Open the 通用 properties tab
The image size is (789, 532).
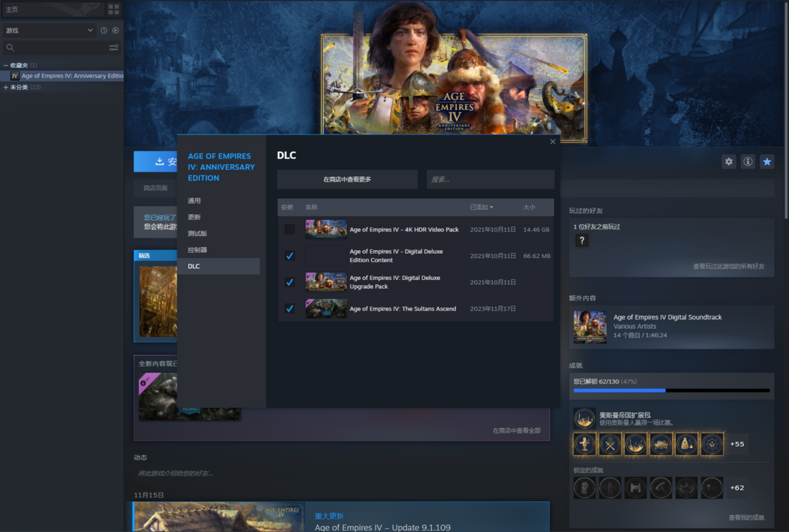pos(194,201)
